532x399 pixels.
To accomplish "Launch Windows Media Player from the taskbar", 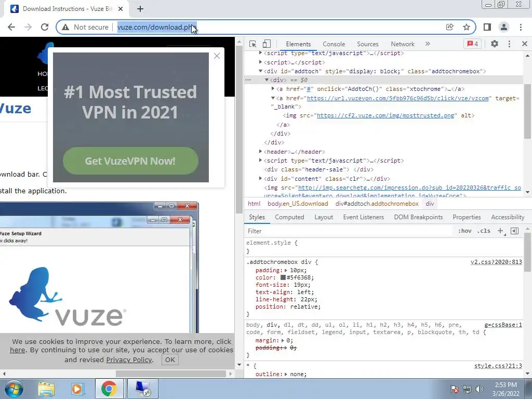I will click(x=77, y=389).
